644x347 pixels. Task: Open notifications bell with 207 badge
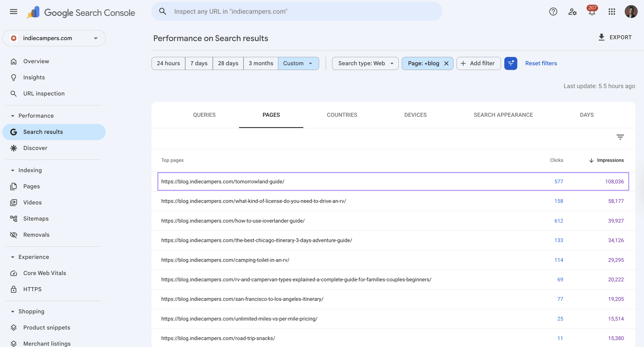click(592, 11)
